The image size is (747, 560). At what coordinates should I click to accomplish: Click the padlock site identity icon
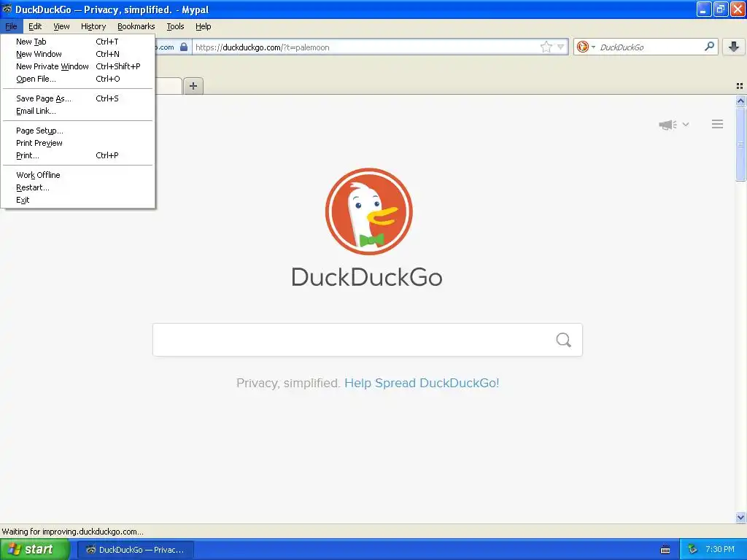tap(183, 47)
